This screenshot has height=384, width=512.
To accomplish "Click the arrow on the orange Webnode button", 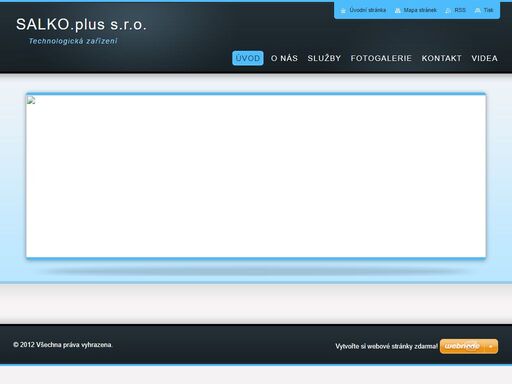I will coord(491,347).
